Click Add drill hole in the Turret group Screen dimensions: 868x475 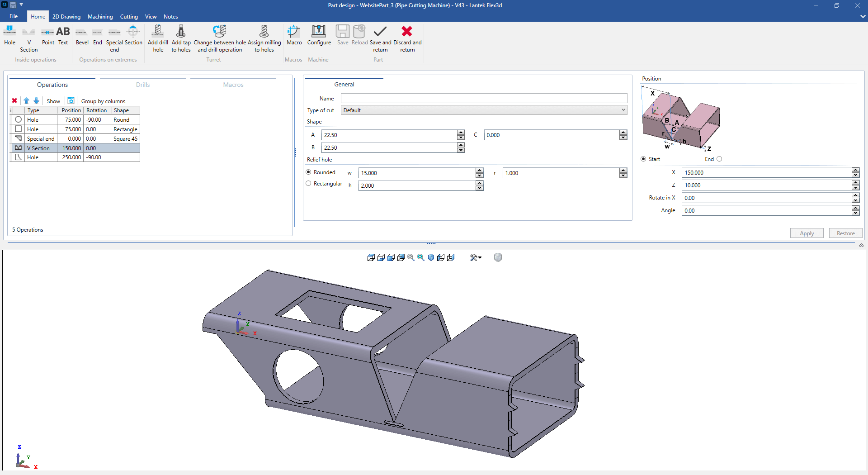pyautogui.click(x=157, y=38)
